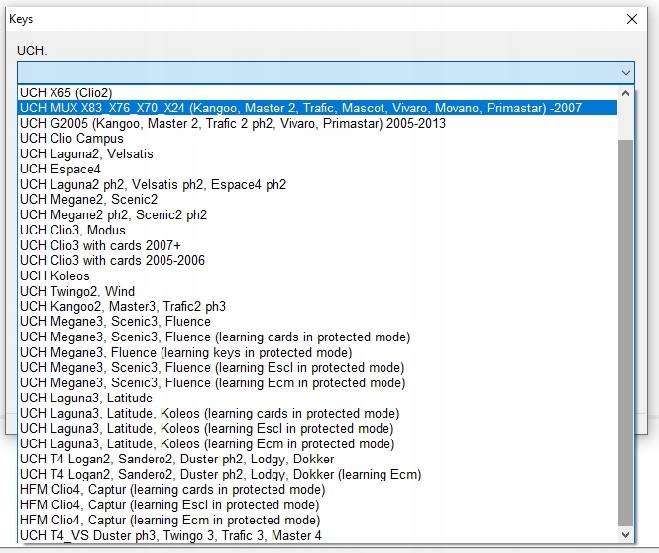Collapse the UCH dropdown with chevron arrow
The height and width of the screenshot is (553, 659).
[x=625, y=73]
